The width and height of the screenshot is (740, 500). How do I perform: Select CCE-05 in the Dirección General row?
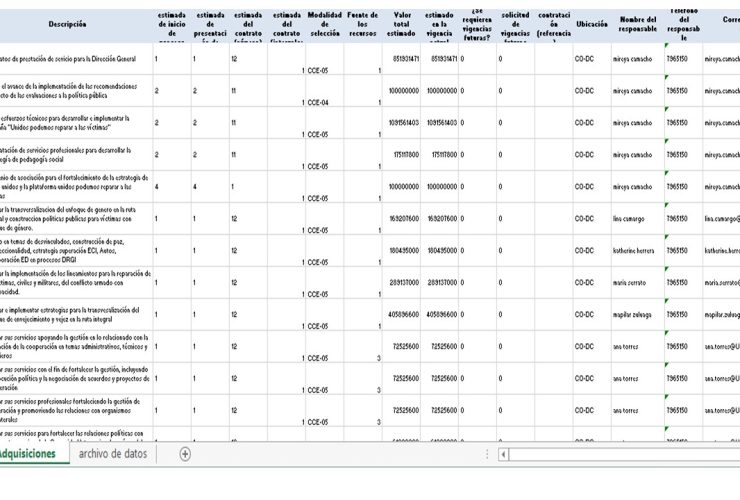[x=325, y=59]
